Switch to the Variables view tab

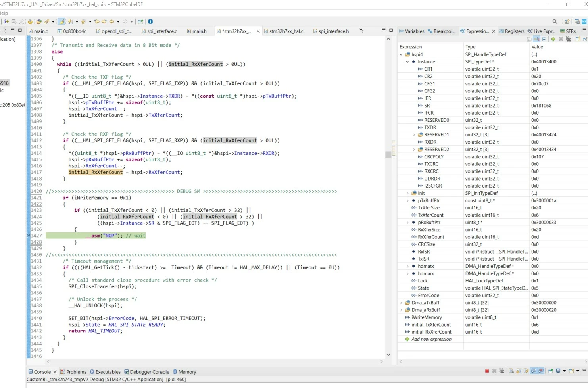(x=412, y=31)
